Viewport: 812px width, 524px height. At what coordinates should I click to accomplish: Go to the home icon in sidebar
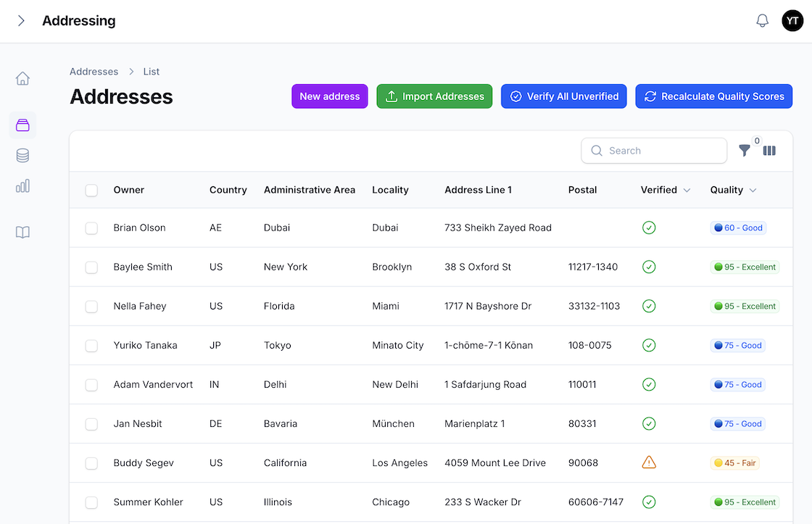[22, 78]
